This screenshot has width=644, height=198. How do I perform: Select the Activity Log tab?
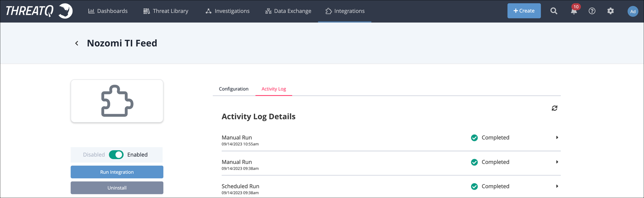click(x=274, y=89)
